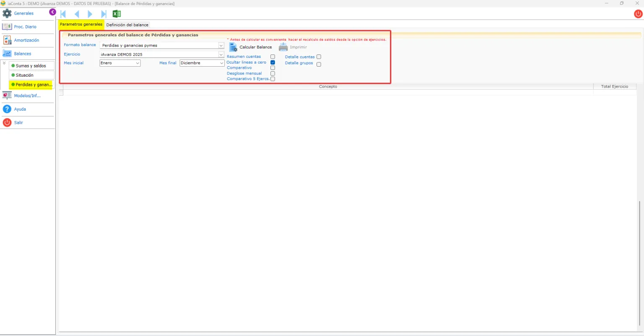Select Sumas y saldos item
Viewport: 644px width, 336px height.
31,66
